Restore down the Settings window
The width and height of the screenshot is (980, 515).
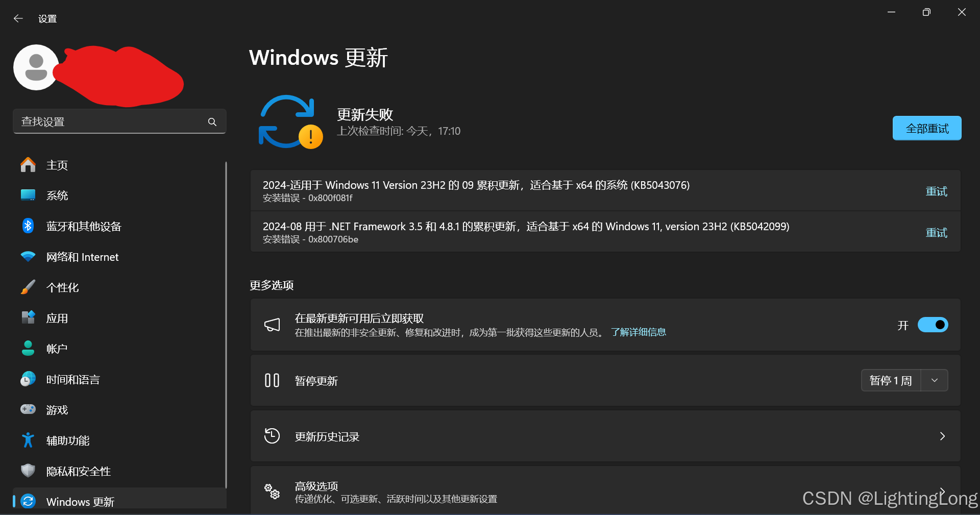pyautogui.click(x=926, y=12)
